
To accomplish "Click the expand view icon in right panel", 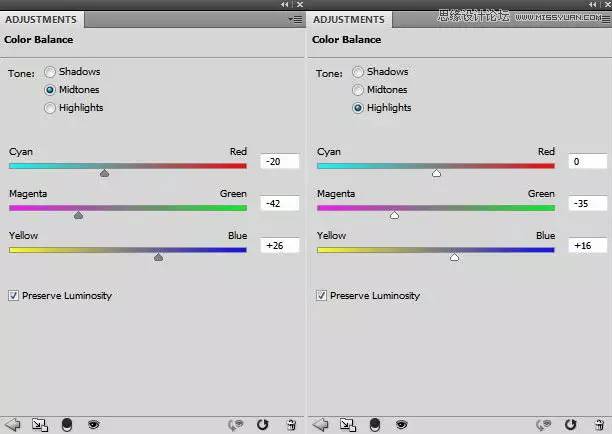I will click(x=348, y=425).
